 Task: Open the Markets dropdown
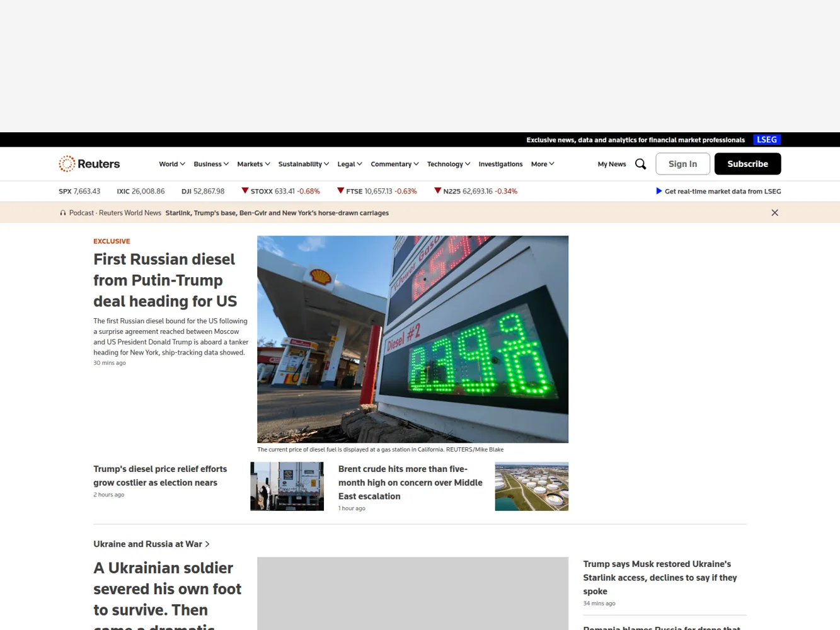[x=254, y=164]
